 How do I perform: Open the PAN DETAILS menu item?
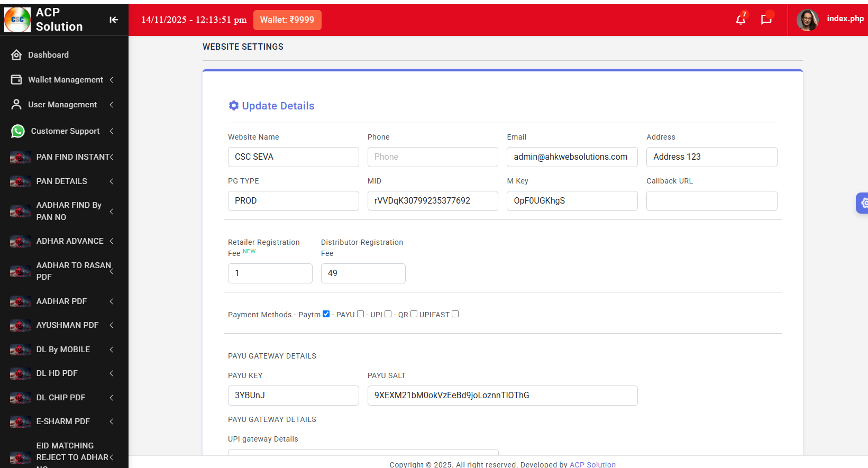(61, 181)
